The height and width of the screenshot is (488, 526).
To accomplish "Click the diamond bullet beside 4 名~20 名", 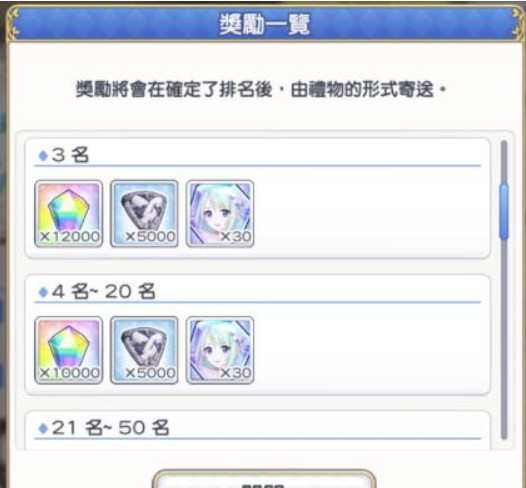I will point(43,292).
